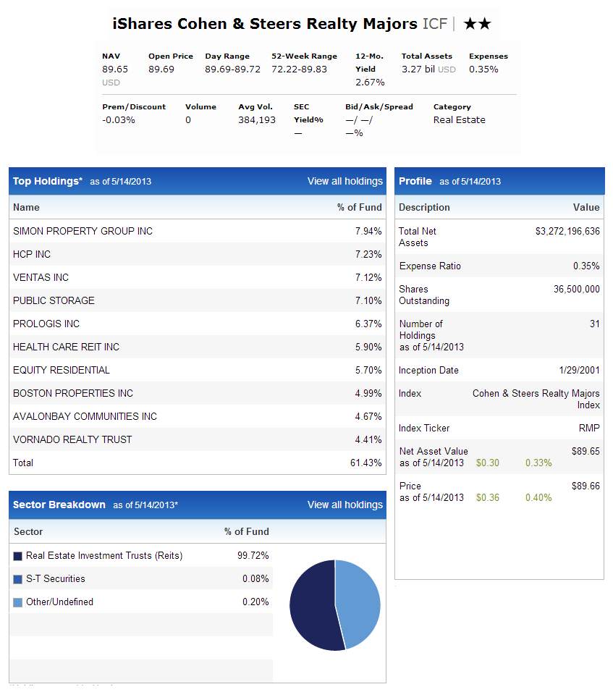Click the sector breakdown pie chart
Image resolution: width=613 pixels, height=700 pixels.
pos(335,605)
